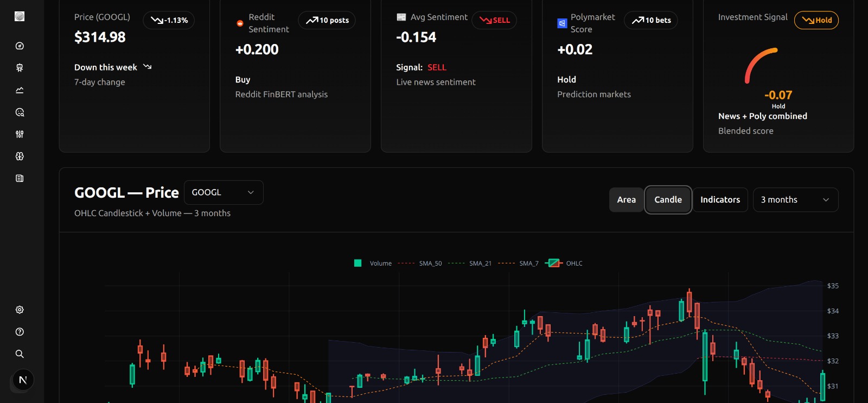Click the $32 y-axis label
The image size is (868, 403).
833,361
